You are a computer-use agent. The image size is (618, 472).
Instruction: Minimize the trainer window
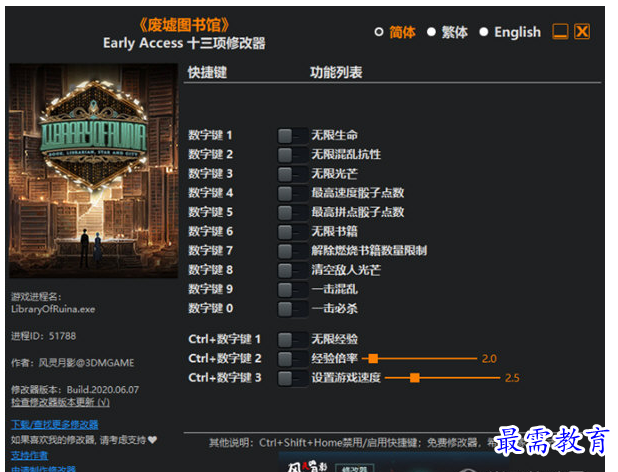pyautogui.click(x=560, y=32)
